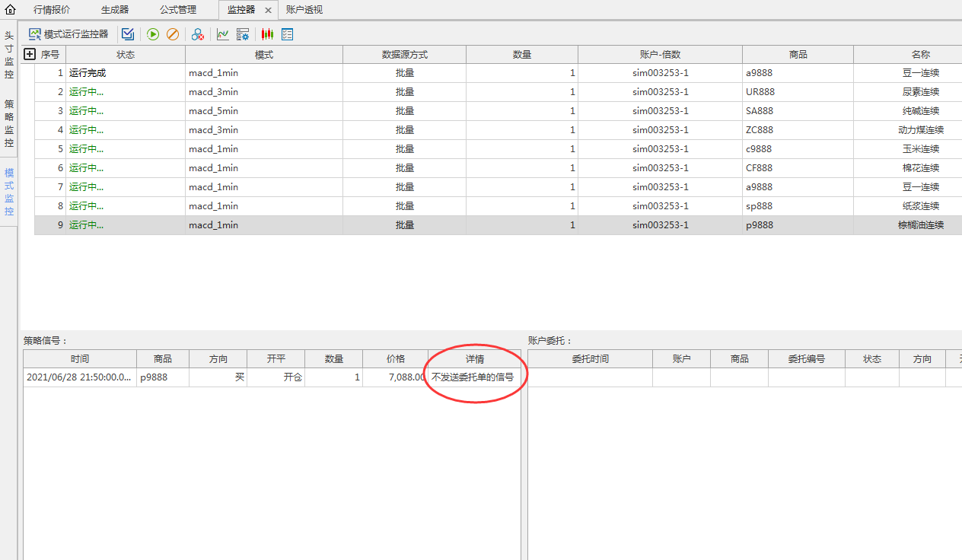Click the checklist icon in toolbar
This screenshot has height=560, width=962.
click(x=287, y=34)
